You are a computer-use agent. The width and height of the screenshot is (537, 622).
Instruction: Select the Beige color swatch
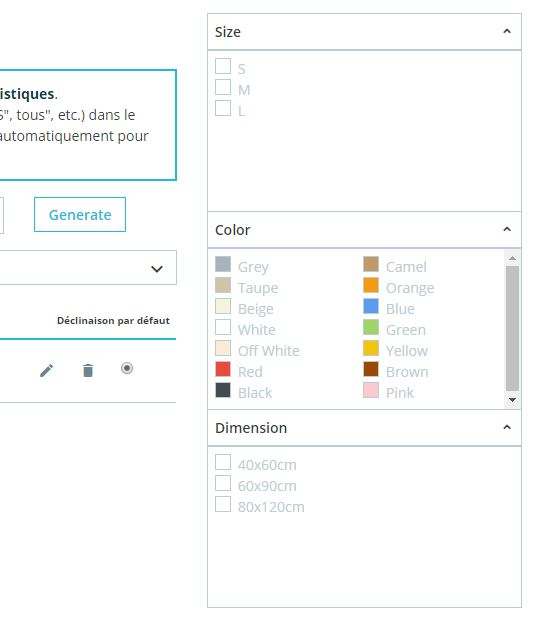[x=223, y=306]
